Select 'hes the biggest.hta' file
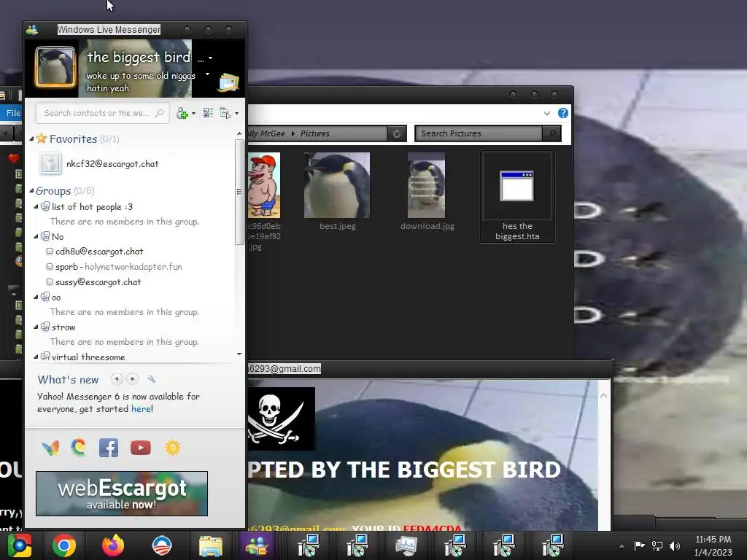The image size is (747, 560). click(x=517, y=197)
